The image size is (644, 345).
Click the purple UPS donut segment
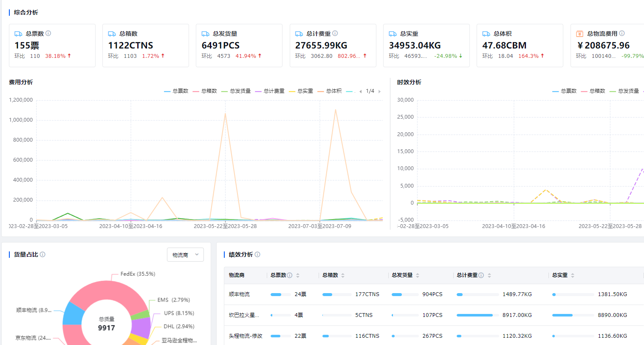click(x=141, y=327)
